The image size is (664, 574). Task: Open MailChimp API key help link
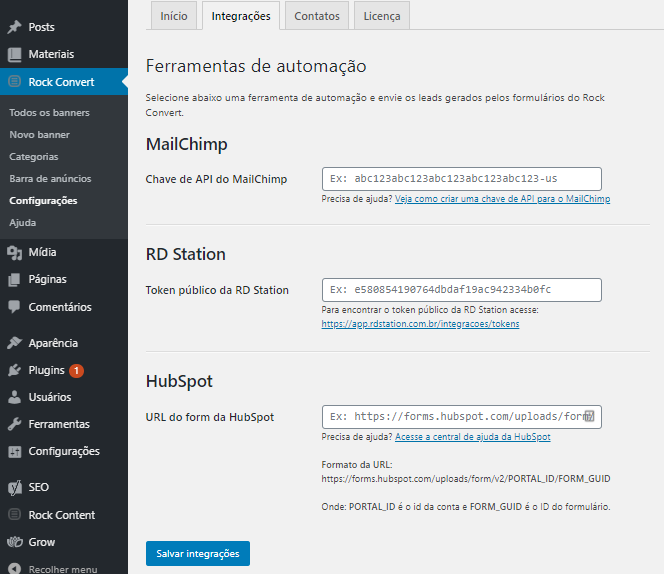pyautogui.click(x=502, y=199)
